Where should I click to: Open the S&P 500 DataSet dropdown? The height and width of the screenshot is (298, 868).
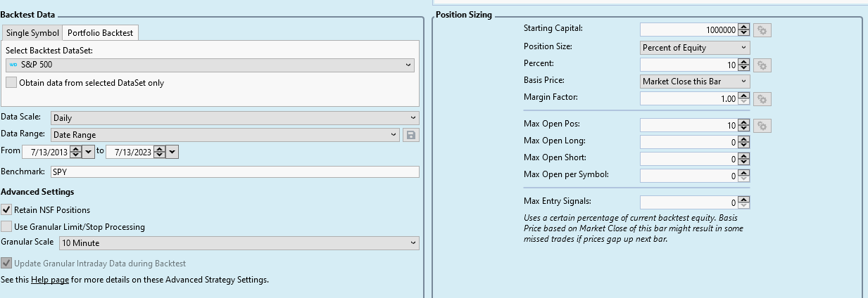pos(210,65)
